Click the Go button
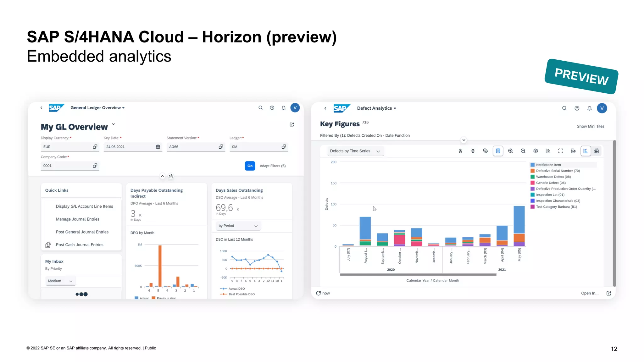This screenshot has width=644, height=362. [x=250, y=166]
